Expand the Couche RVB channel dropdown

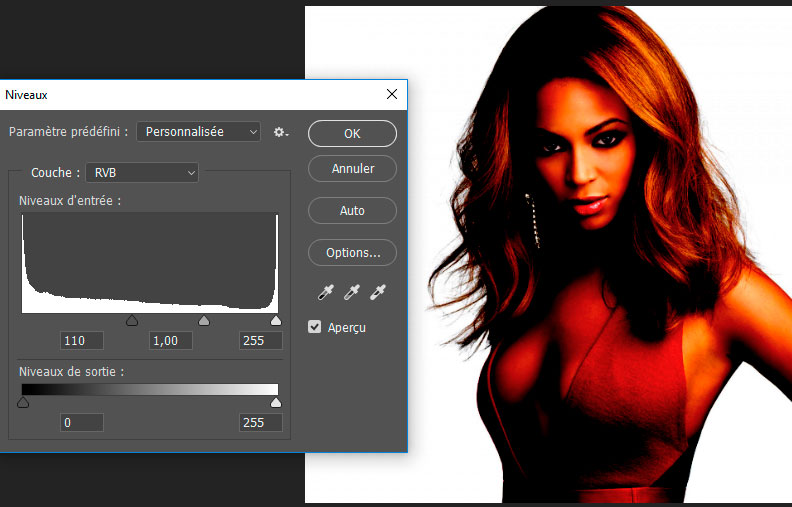click(x=142, y=173)
